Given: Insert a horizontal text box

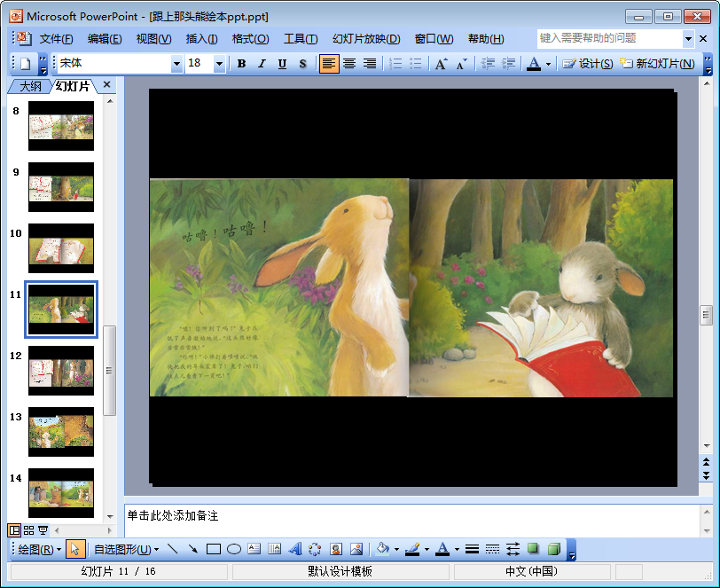Looking at the screenshot, I should [x=254, y=549].
